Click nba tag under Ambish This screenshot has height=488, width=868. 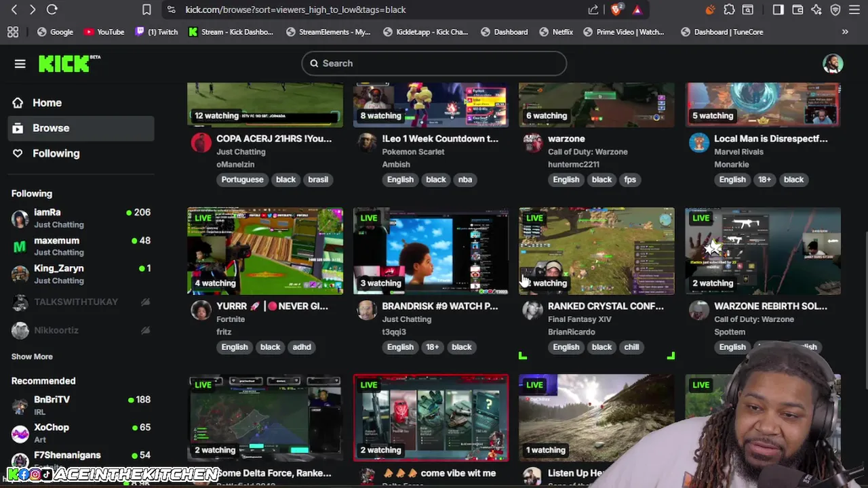point(465,180)
